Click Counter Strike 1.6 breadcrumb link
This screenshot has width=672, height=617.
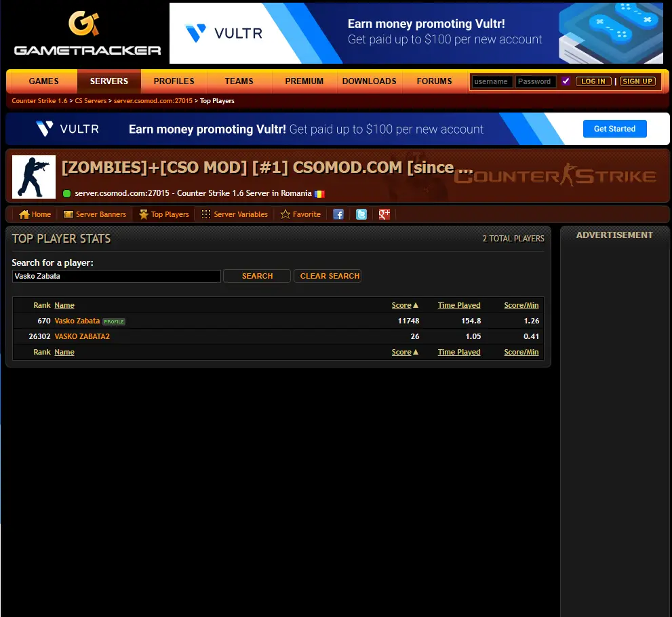[x=39, y=101]
